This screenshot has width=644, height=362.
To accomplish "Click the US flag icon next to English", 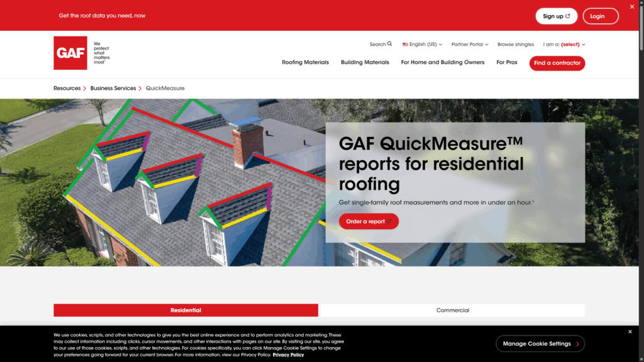I will coord(406,44).
